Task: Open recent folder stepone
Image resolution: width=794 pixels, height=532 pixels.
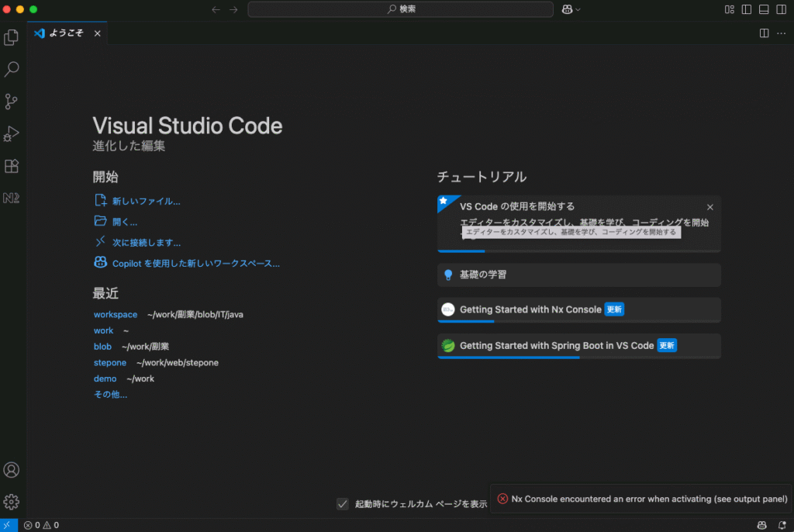Action: 110,363
